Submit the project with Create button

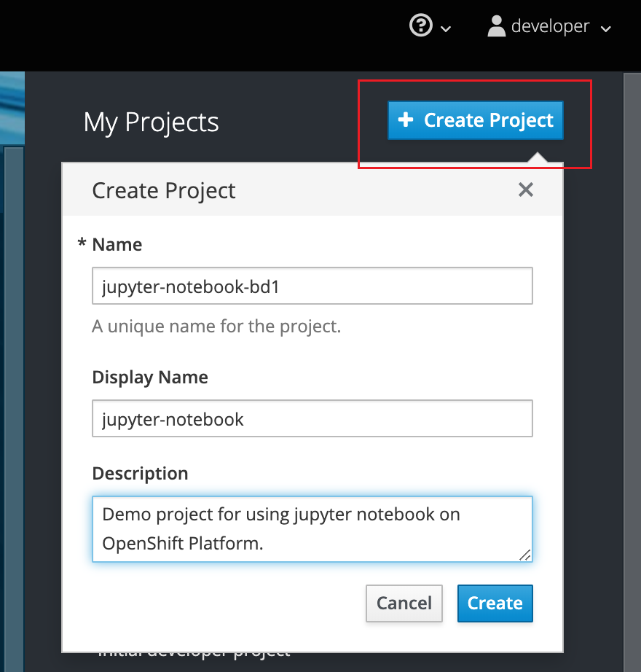(x=495, y=603)
